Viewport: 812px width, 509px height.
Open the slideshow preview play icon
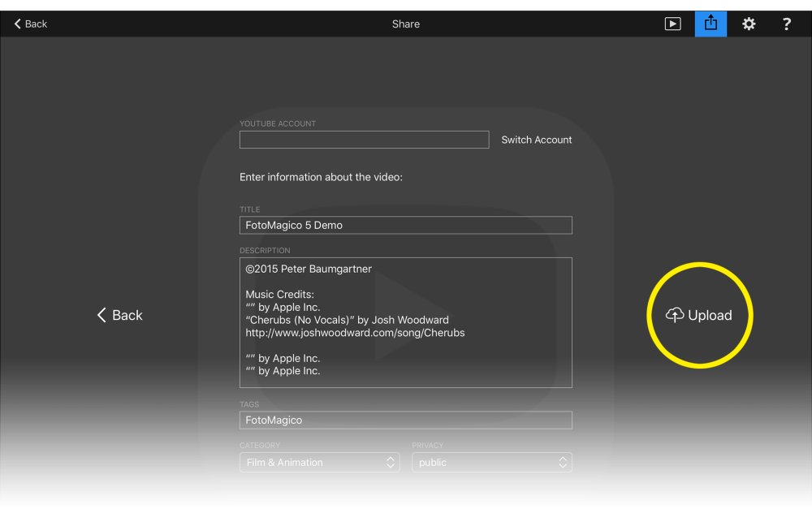[672, 24]
